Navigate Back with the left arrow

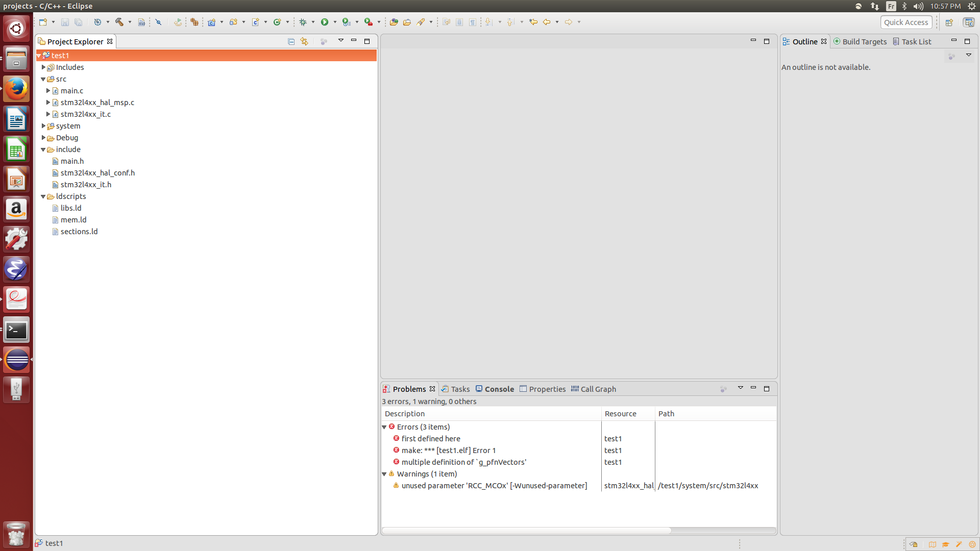click(x=547, y=22)
